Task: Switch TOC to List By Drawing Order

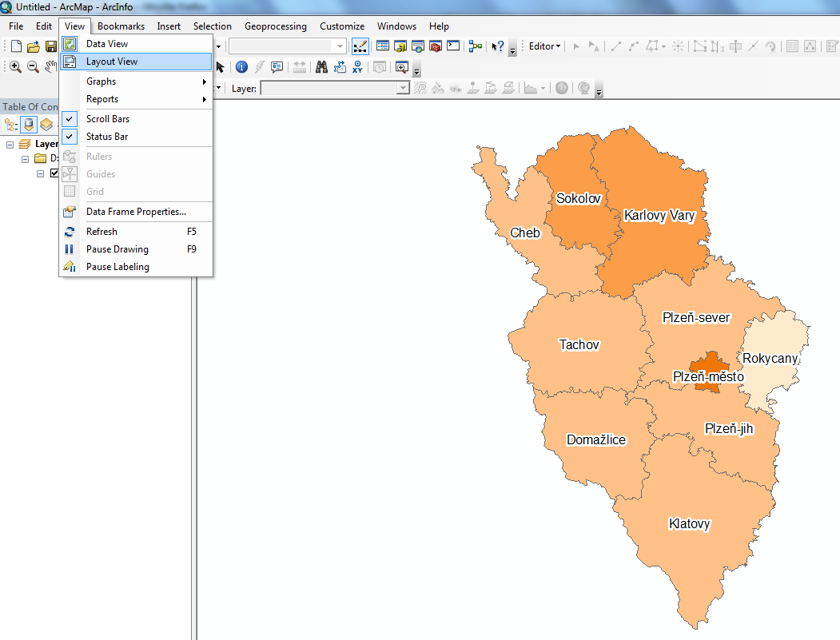Action: pos(11,125)
